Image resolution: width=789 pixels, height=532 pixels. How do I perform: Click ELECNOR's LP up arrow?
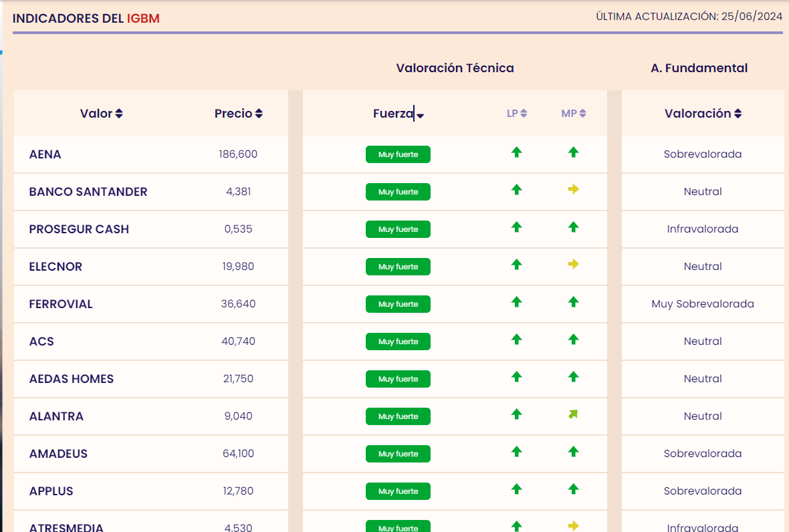coord(517,265)
